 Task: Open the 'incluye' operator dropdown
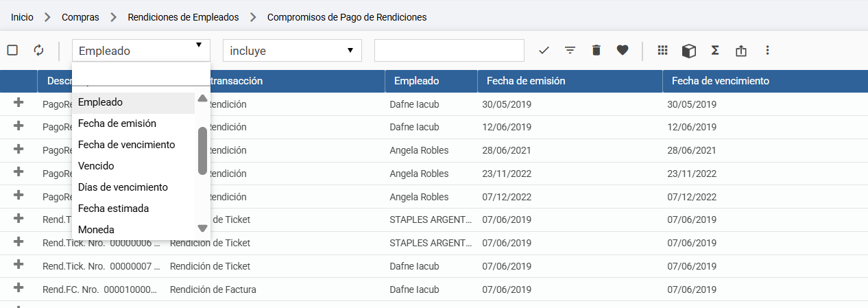point(292,51)
